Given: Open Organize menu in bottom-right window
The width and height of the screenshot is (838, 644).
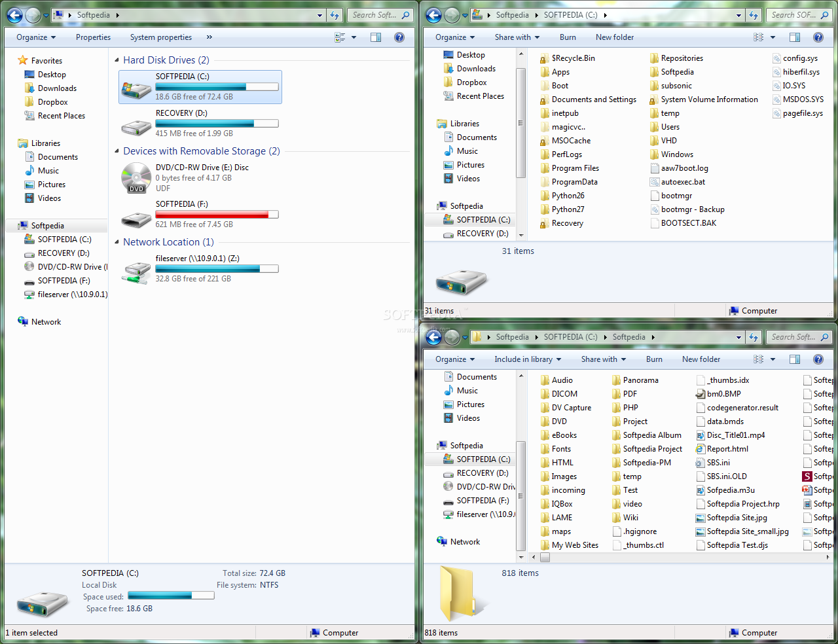Looking at the screenshot, I should pos(455,359).
